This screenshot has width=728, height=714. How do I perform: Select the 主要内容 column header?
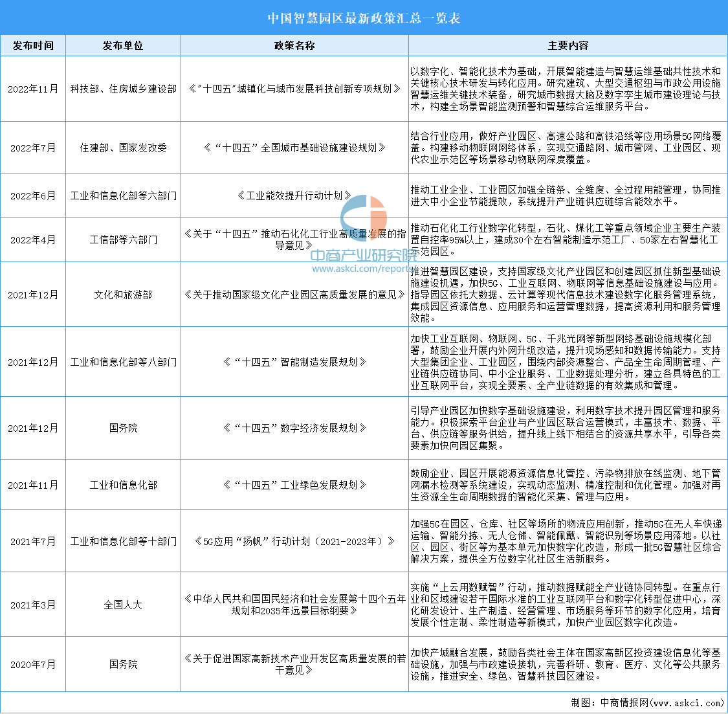tap(568, 45)
